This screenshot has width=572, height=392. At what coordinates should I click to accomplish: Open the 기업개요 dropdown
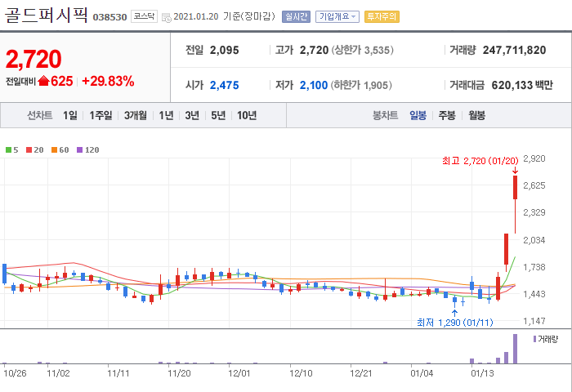[x=337, y=17]
